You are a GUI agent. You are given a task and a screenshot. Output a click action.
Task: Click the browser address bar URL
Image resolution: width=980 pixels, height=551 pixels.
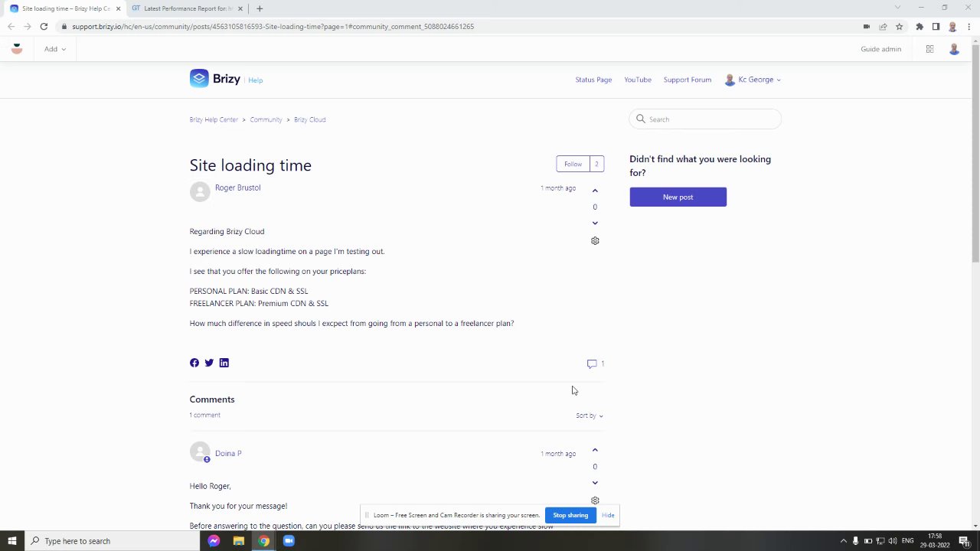pos(273,26)
